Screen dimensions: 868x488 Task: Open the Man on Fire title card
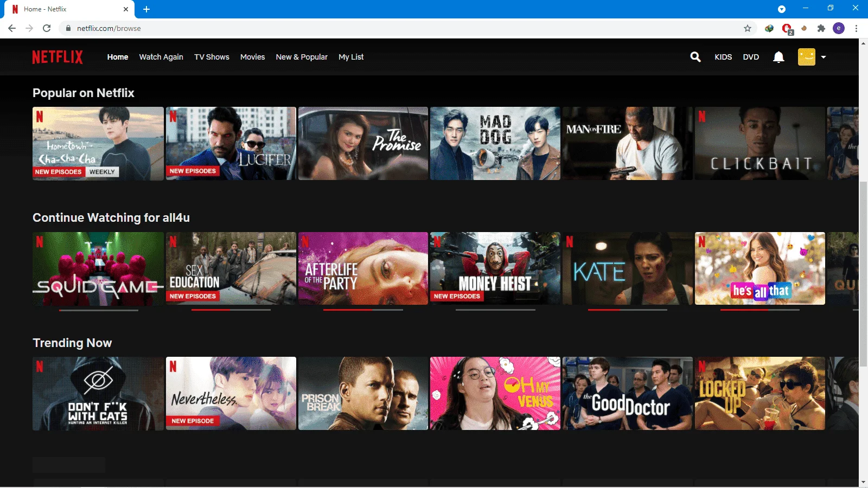tap(628, 143)
